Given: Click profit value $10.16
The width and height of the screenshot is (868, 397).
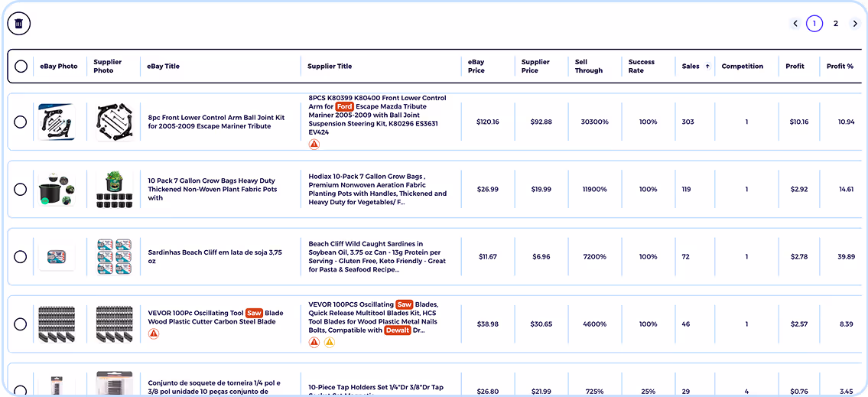Looking at the screenshot, I should coord(799,122).
